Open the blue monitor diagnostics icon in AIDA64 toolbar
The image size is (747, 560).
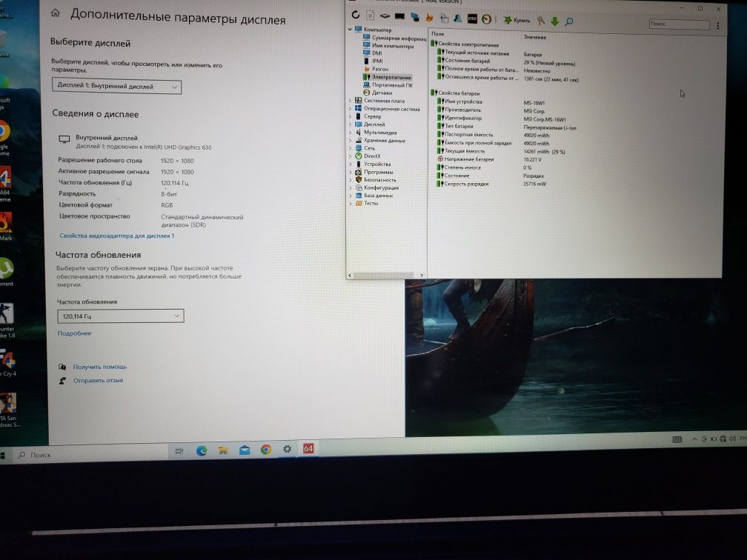[414, 17]
